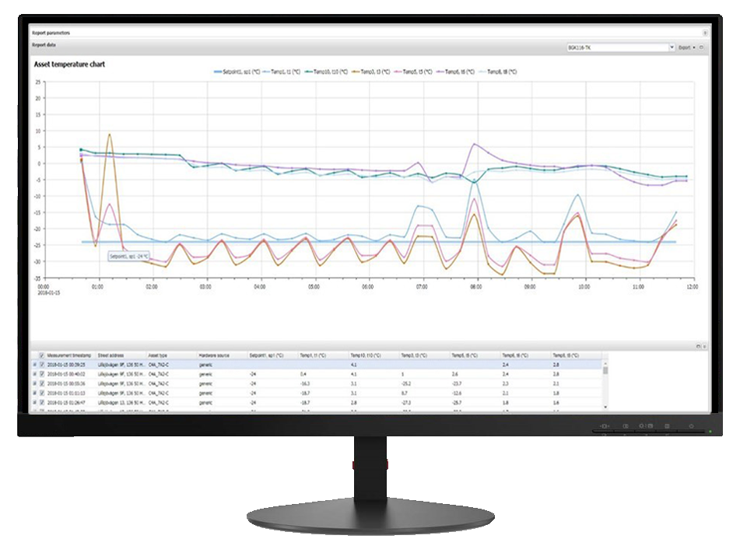
Task: Select the timestamp cell 2018-01-15 00:55:36
Action: coord(66,383)
